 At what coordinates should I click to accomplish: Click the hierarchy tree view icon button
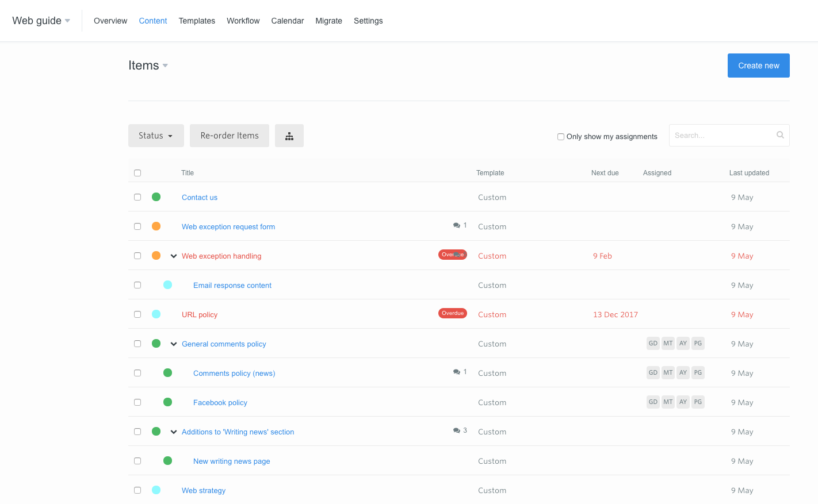(289, 136)
